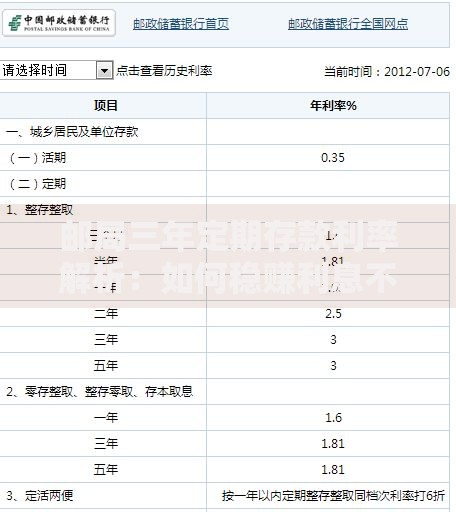Viewport: 456px width, 512px height.
Task: Click the 请选择时间 select field text
Action: [35, 70]
